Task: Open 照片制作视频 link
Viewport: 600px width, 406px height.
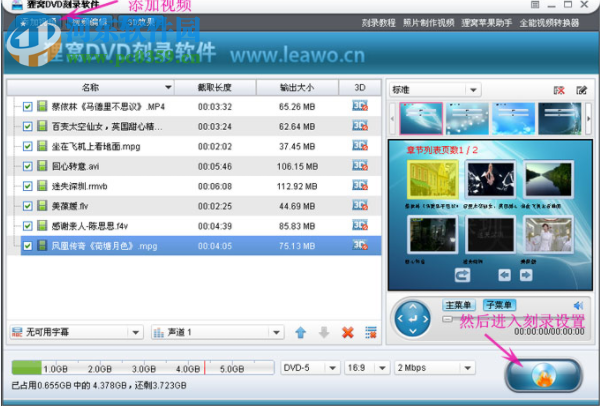Action: pyautogui.click(x=429, y=23)
